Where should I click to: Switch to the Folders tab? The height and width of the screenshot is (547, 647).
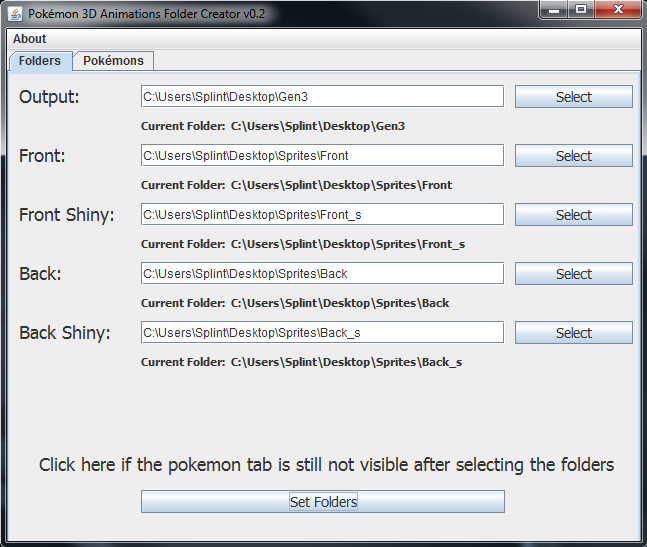40,61
